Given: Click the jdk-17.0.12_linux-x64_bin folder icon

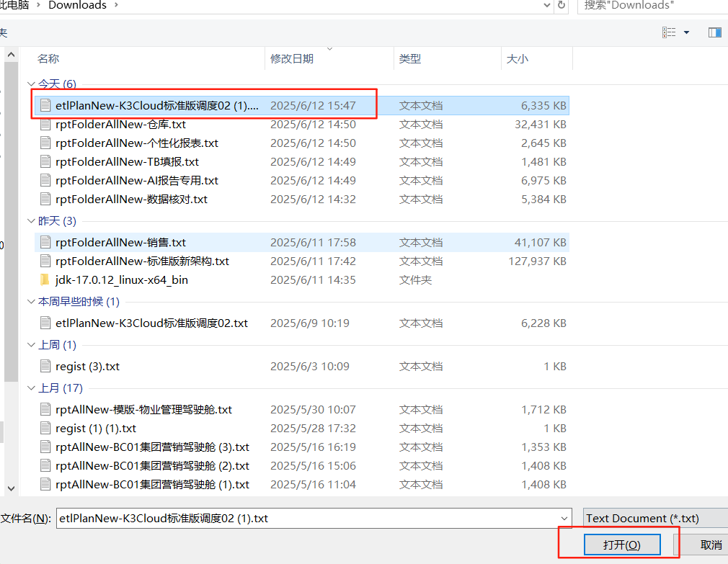Looking at the screenshot, I should (x=45, y=279).
